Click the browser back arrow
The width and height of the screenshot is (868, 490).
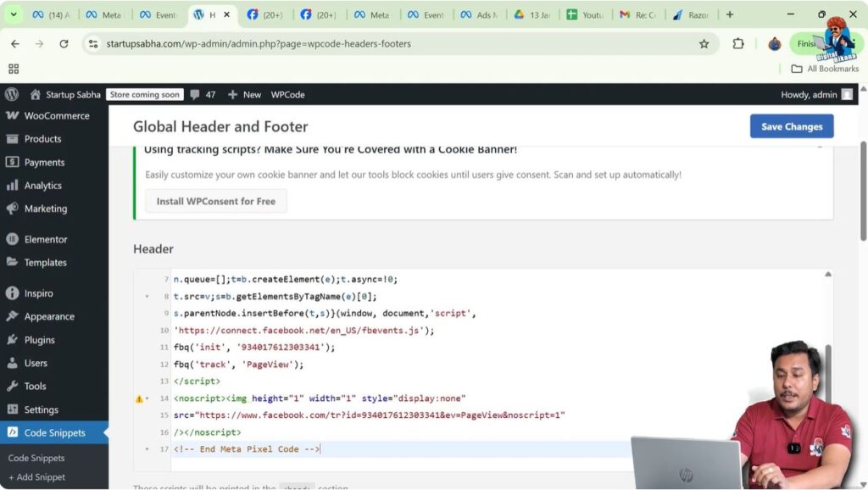[15, 44]
